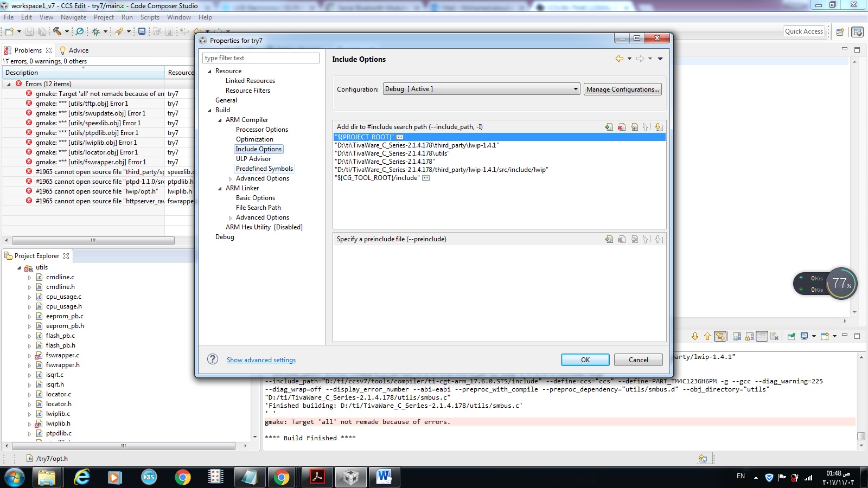Open the Navigate menu
Screen dimensions: 868x488
coord(73,17)
